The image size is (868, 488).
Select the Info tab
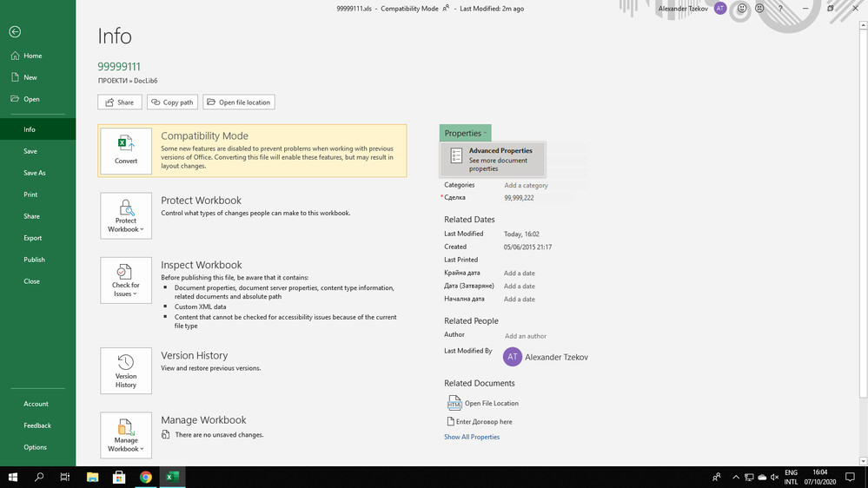tap(37, 129)
